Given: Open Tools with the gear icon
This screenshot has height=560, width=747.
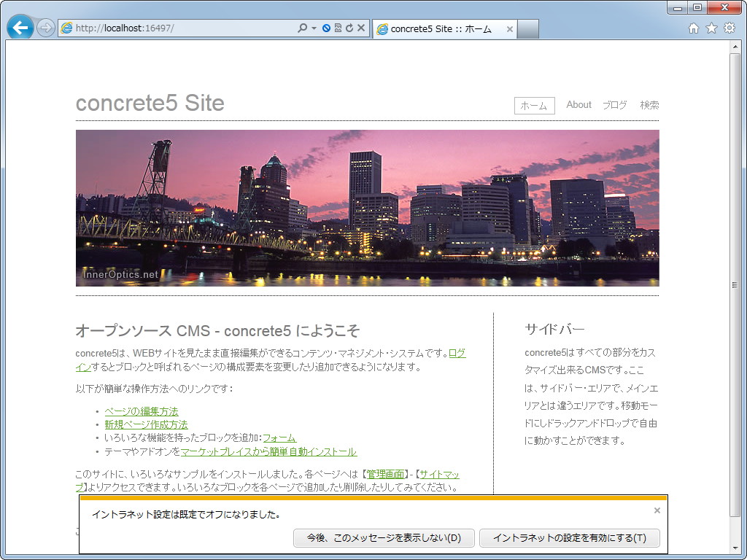Looking at the screenshot, I should coord(729,28).
